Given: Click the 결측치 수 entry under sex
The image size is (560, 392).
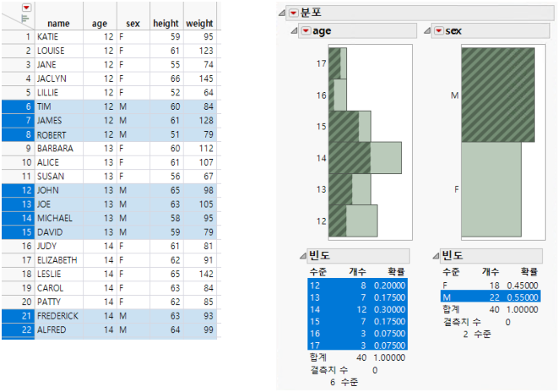Looking at the screenshot, I should tap(476, 322).
